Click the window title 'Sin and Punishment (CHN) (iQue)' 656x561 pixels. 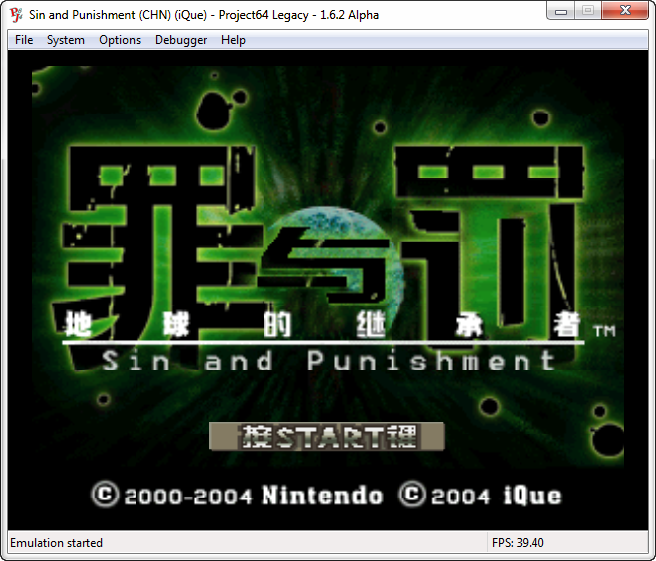(118, 15)
